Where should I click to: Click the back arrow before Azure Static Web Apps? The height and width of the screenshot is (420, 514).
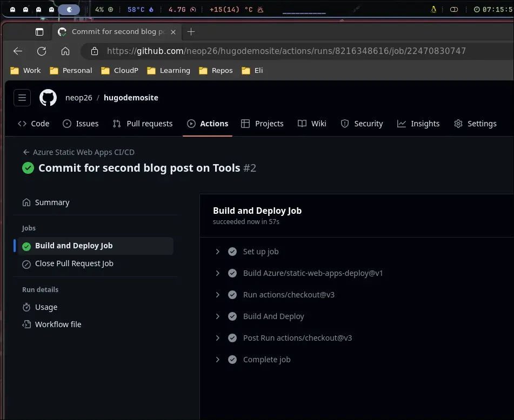click(x=26, y=152)
